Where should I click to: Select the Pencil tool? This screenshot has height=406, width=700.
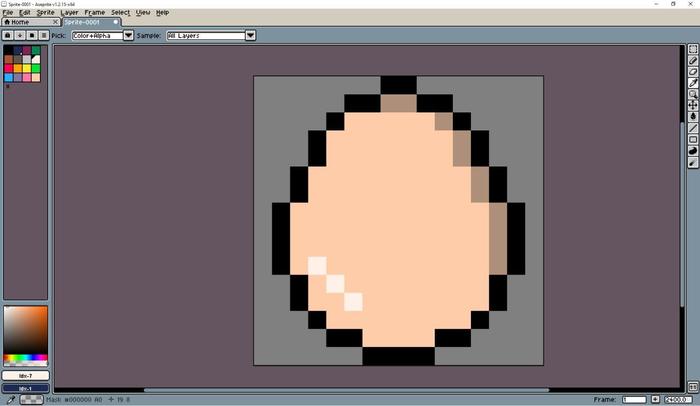tap(693, 61)
